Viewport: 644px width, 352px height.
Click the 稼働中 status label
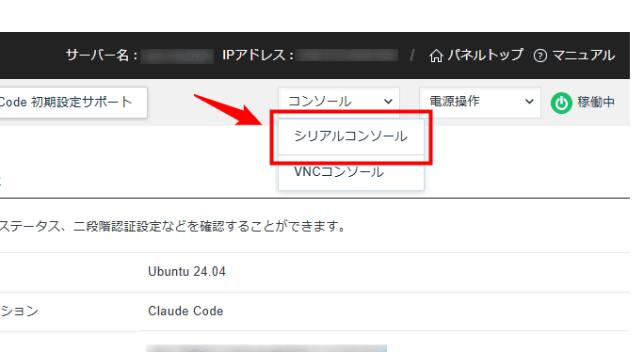tap(596, 102)
